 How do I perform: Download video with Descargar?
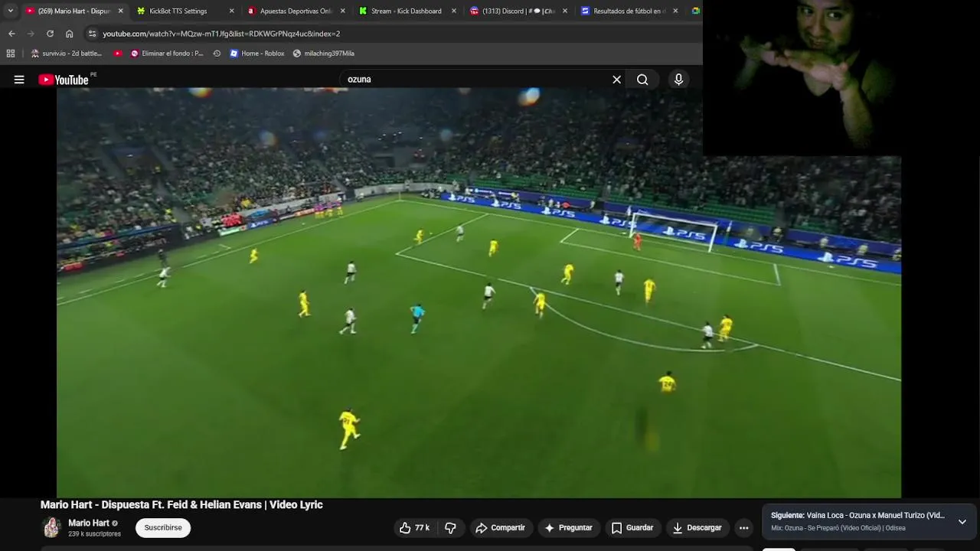click(x=697, y=528)
